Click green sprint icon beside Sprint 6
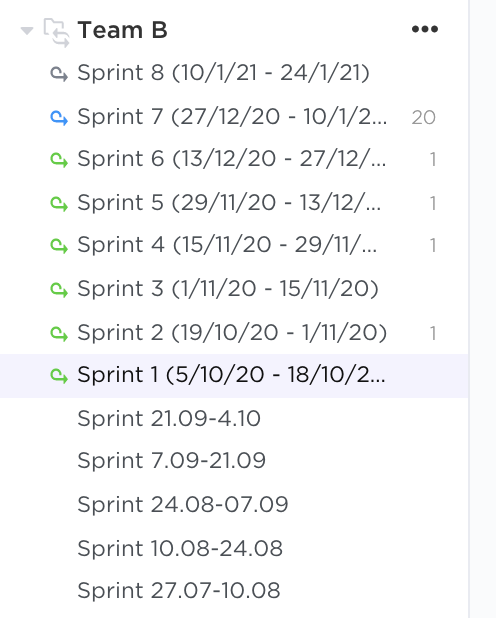 coord(59,160)
